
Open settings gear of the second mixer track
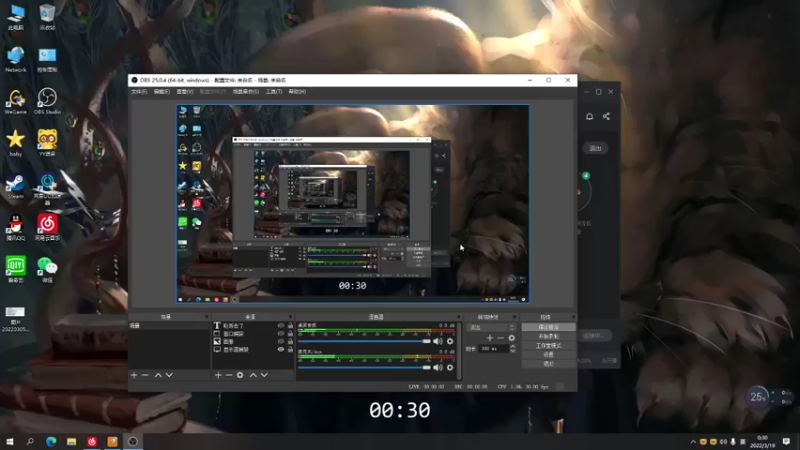point(450,367)
